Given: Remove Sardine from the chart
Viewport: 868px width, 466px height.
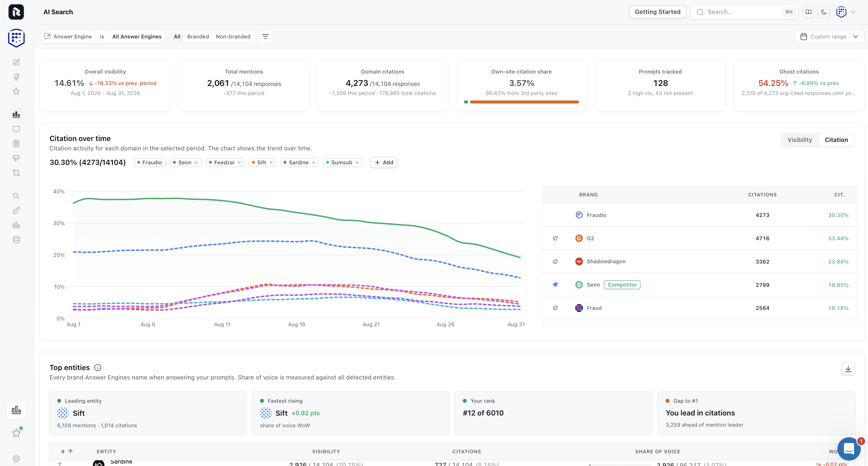Looking at the screenshot, I should pos(314,163).
